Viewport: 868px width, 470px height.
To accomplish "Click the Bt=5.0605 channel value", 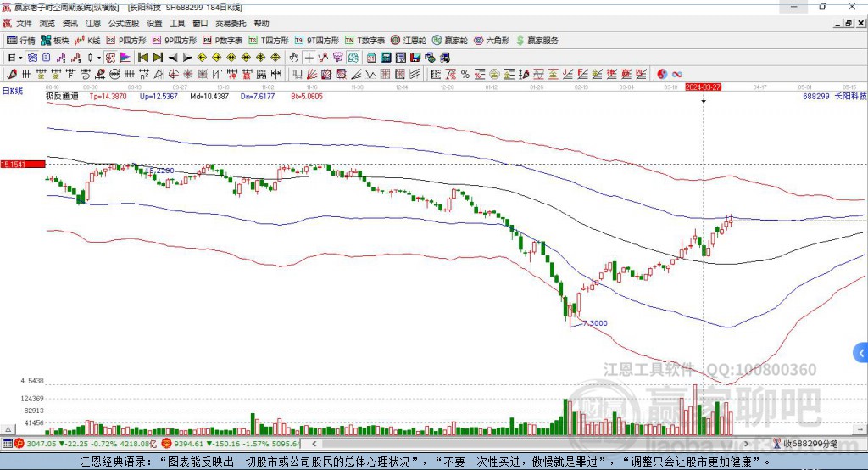I will pyautogui.click(x=307, y=96).
